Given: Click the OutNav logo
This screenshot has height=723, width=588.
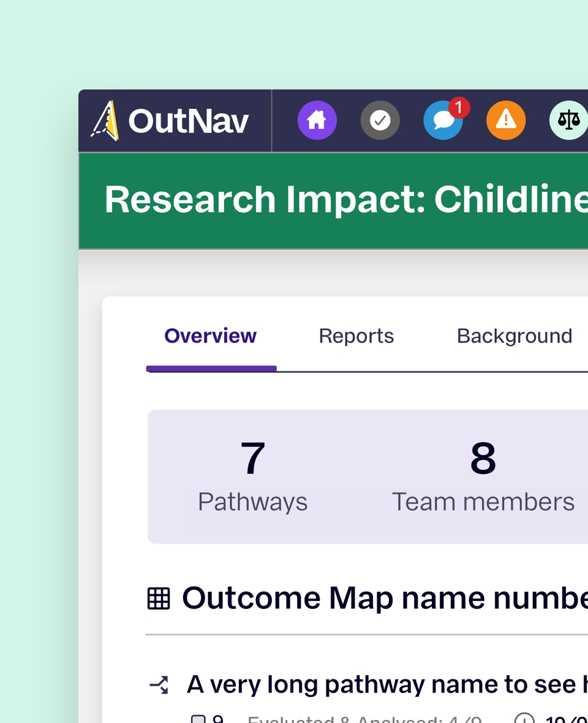Looking at the screenshot, I should [x=170, y=121].
